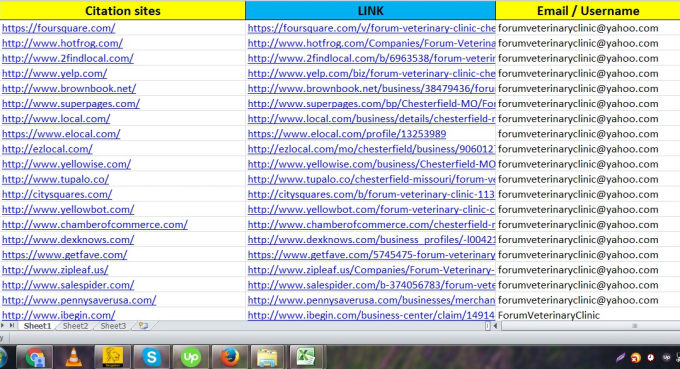Open the 2findlocal.com/b/6963538 listing link

[371, 59]
